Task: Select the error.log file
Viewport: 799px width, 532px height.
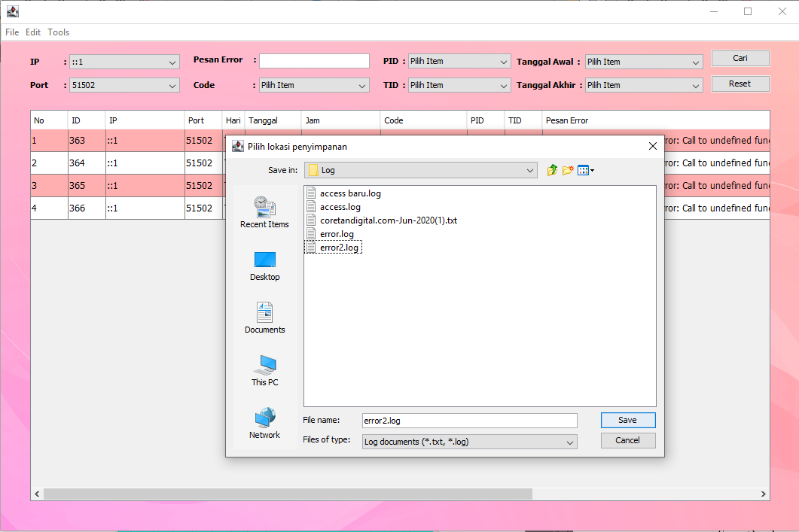Action: [x=336, y=234]
